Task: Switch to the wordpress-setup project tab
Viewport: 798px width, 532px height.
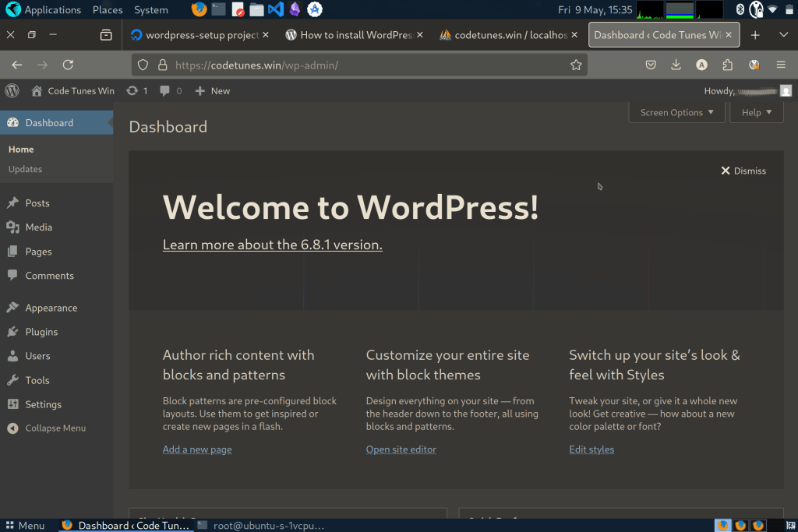Action: 199,34
